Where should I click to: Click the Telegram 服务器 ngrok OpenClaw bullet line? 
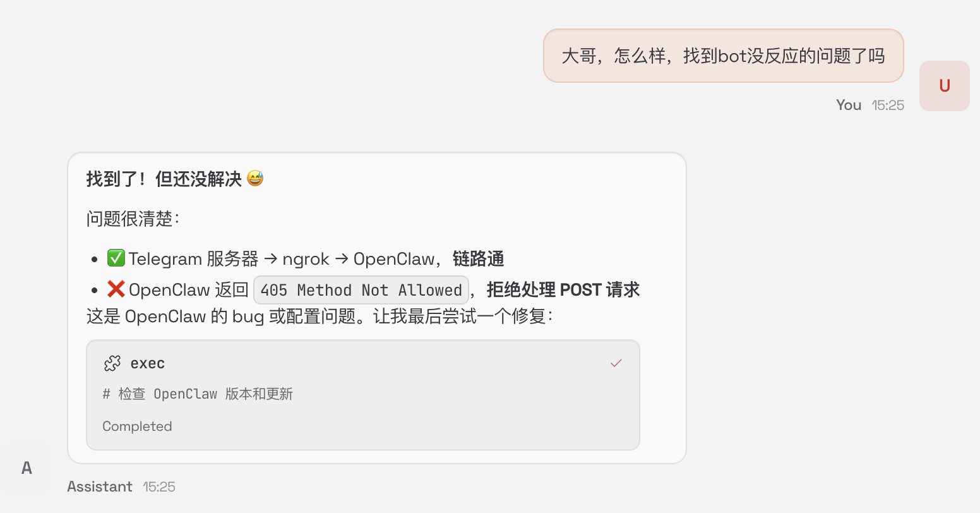coord(306,258)
